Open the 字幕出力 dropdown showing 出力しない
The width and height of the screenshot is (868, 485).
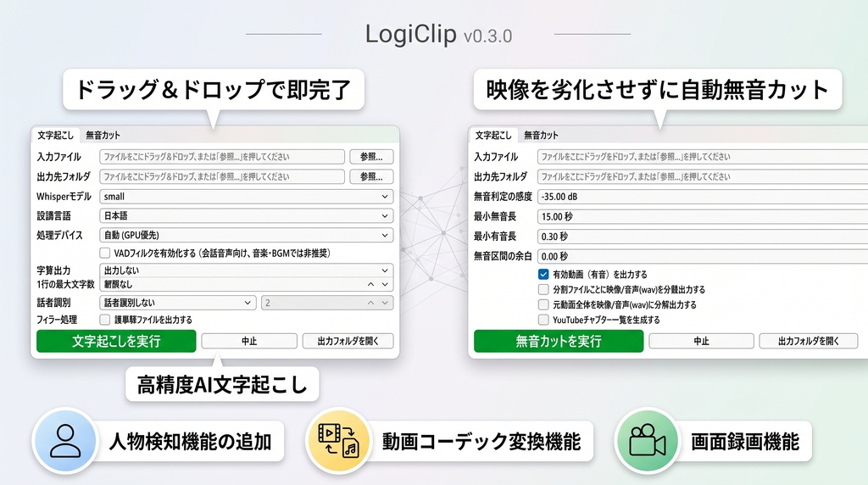click(247, 270)
